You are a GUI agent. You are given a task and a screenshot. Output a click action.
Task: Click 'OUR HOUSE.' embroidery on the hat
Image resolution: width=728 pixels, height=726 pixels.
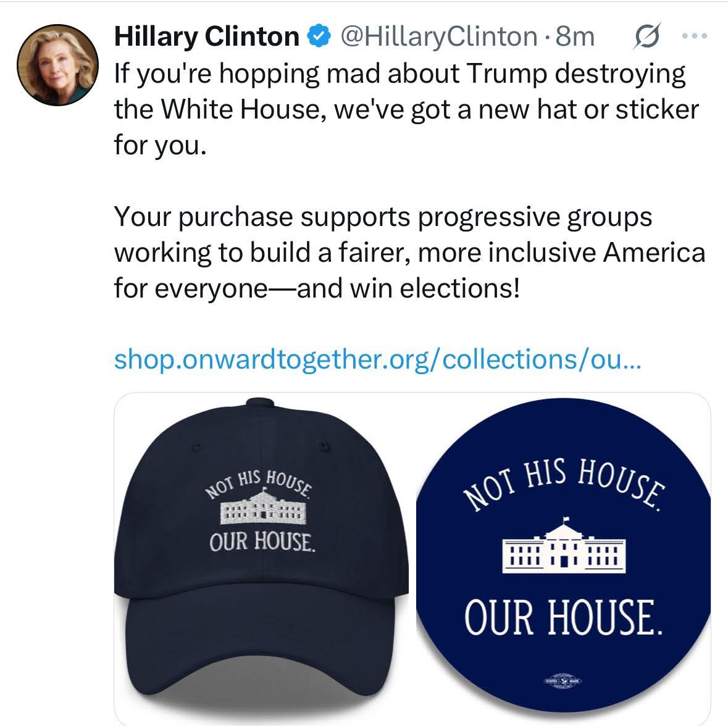tap(262, 541)
